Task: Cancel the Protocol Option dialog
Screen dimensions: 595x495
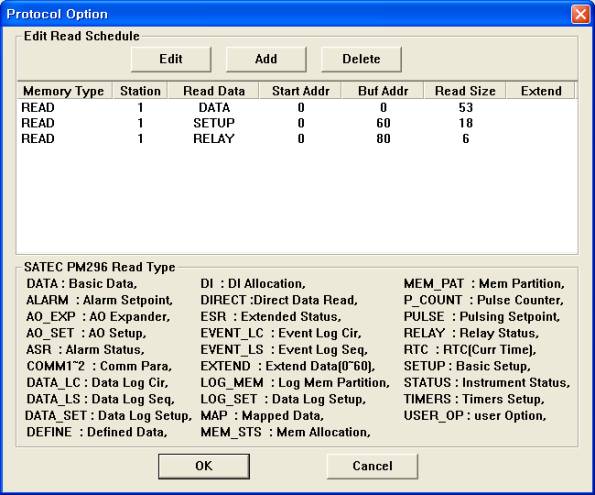Action: click(x=372, y=466)
